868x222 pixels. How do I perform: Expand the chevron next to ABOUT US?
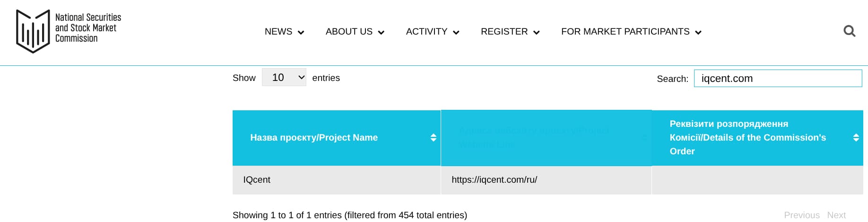click(x=382, y=33)
